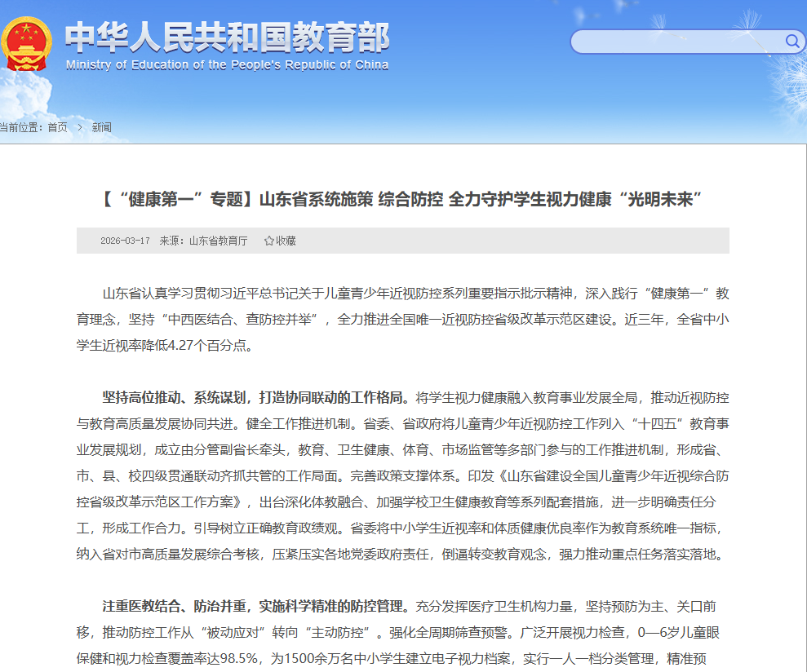Click the 收藏 star icon
The height and width of the screenshot is (672, 807).
pyautogui.click(x=268, y=241)
